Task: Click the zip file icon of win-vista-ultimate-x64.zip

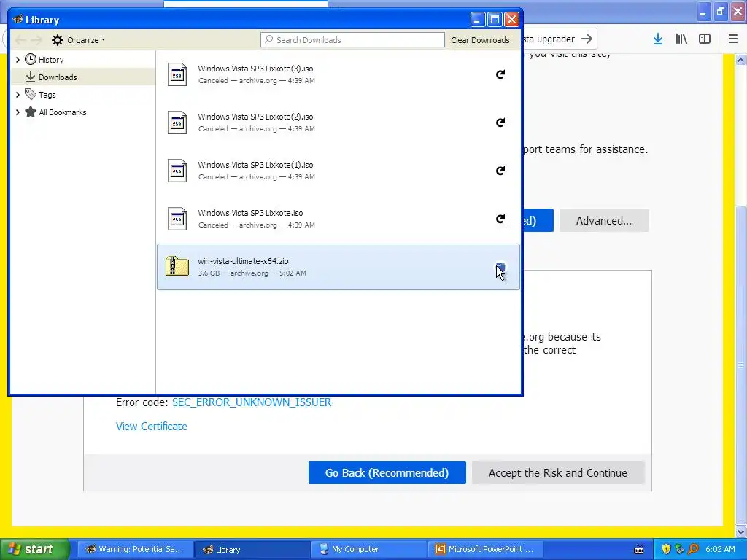Action: [177, 266]
